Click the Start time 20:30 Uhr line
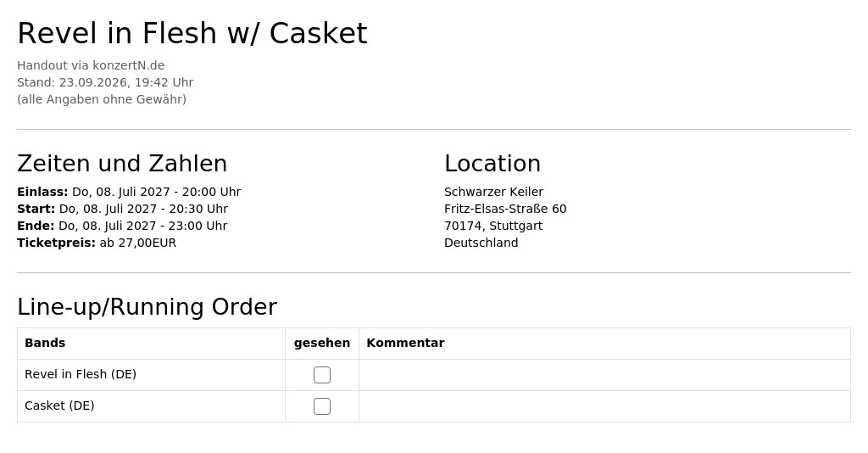 [122, 209]
